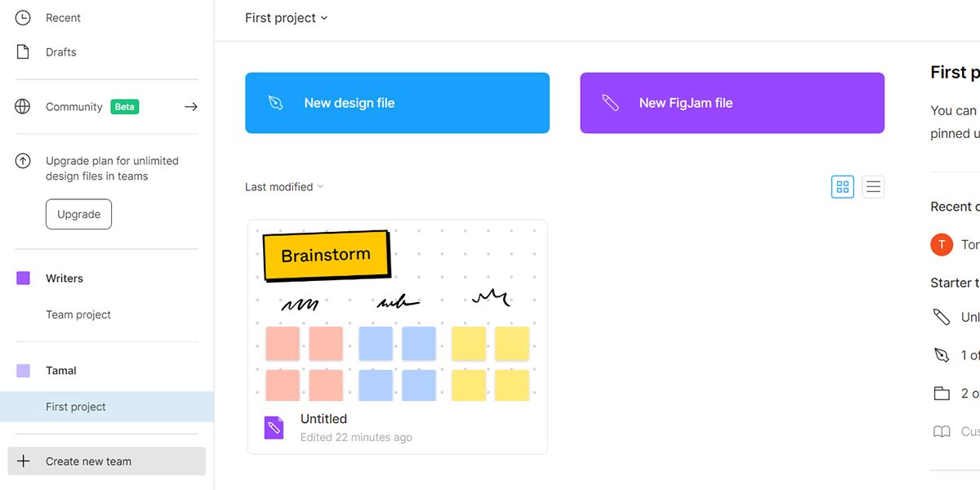Switch to grid view
Viewport: 980px width, 490px height.
[x=842, y=187]
